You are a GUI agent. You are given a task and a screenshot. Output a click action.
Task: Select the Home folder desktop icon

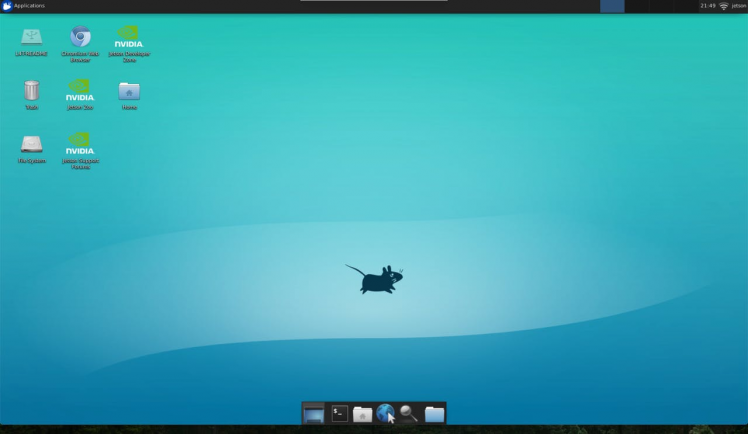pos(129,95)
